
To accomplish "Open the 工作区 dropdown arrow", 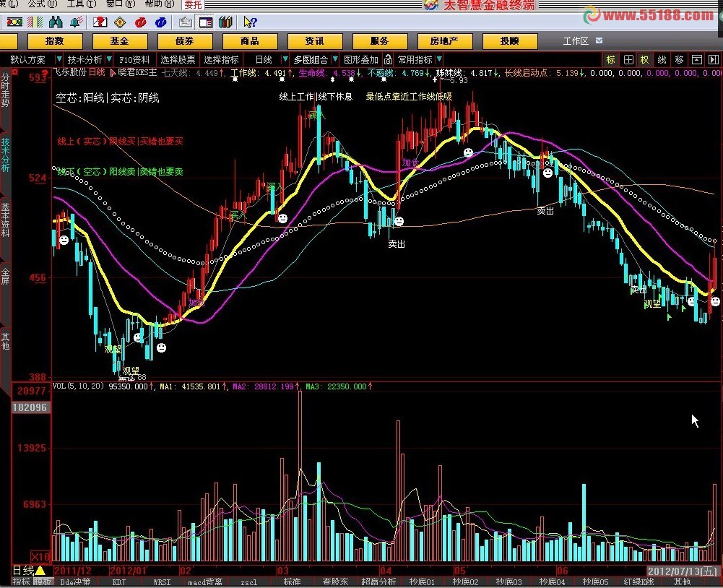I will pyautogui.click(x=599, y=40).
